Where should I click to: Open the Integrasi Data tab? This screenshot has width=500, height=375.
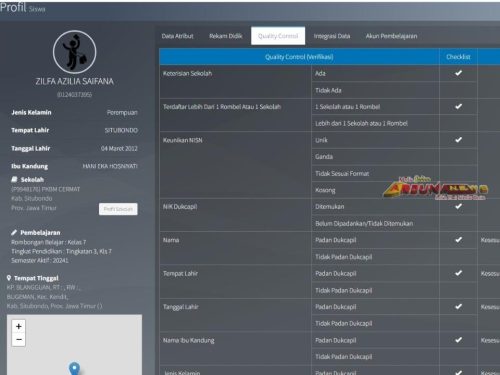coord(332,36)
